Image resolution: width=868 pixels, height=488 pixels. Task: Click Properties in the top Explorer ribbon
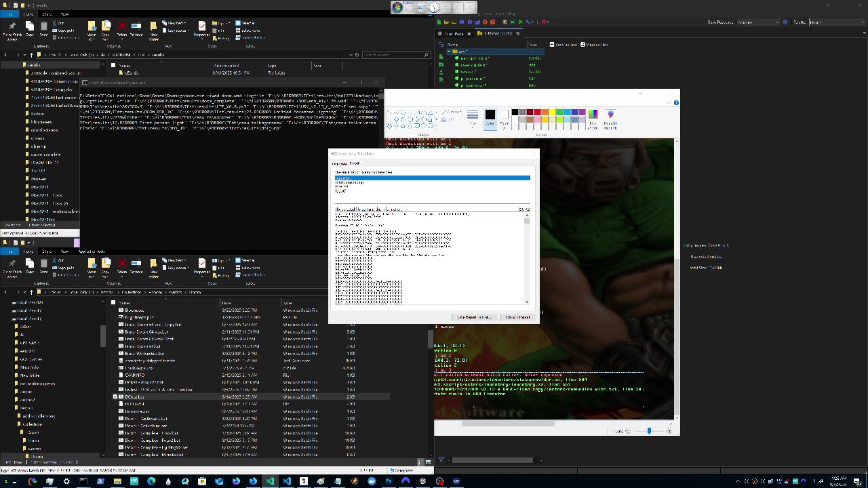point(201,30)
